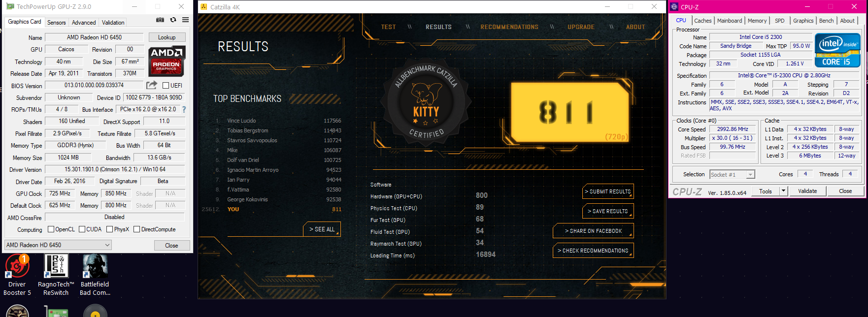Open Driver Booster 5 desktop icon
868x317 pixels.
(17, 275)
